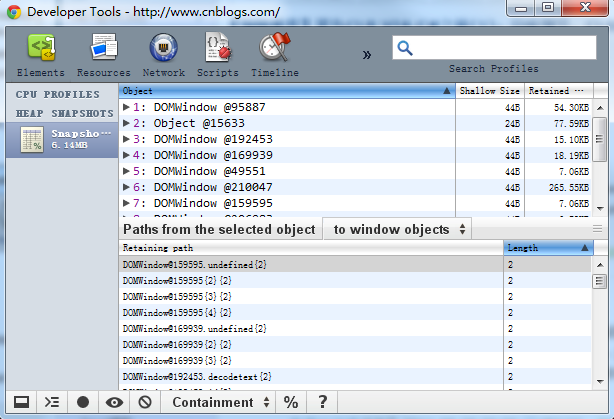
Task: Open the Elements panel
Action: (x=41, y=55)
